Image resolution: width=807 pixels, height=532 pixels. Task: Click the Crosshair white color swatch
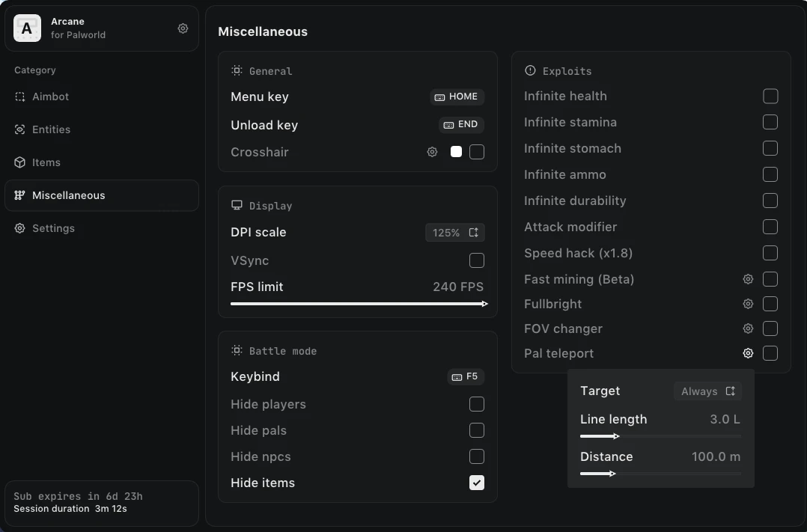[456, 152]
